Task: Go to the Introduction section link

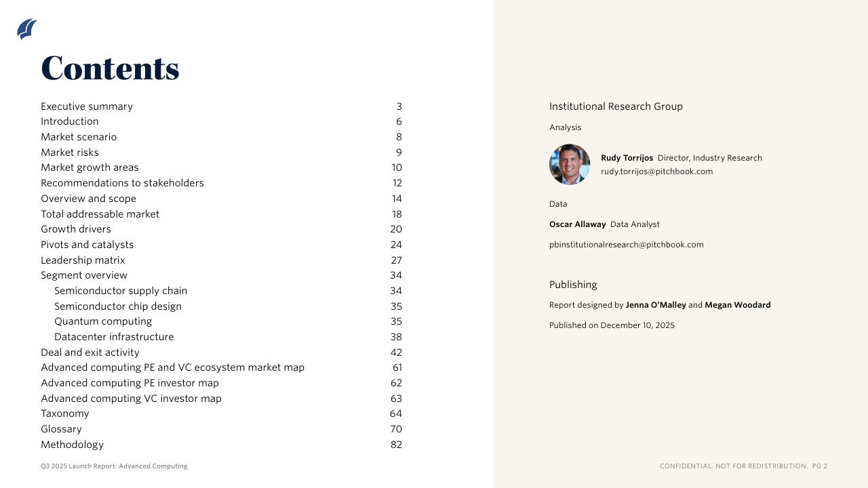Action: pyautogui.click(x=70, y=121)
